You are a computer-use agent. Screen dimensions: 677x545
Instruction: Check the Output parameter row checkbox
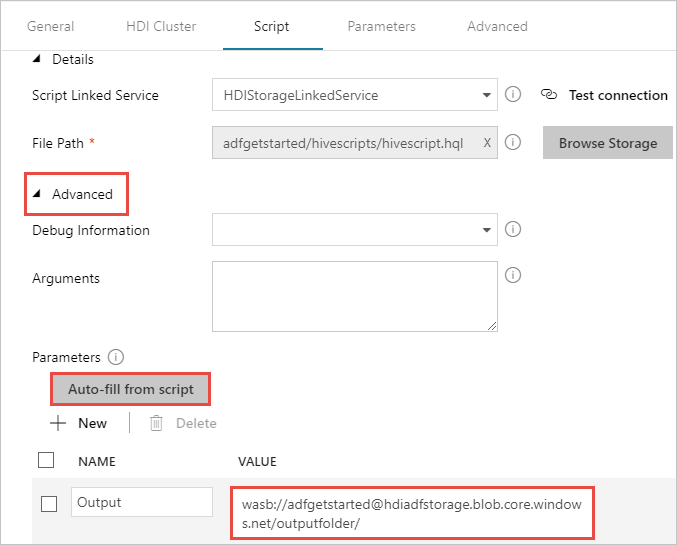pyautogui.click(x=49, y=503)
